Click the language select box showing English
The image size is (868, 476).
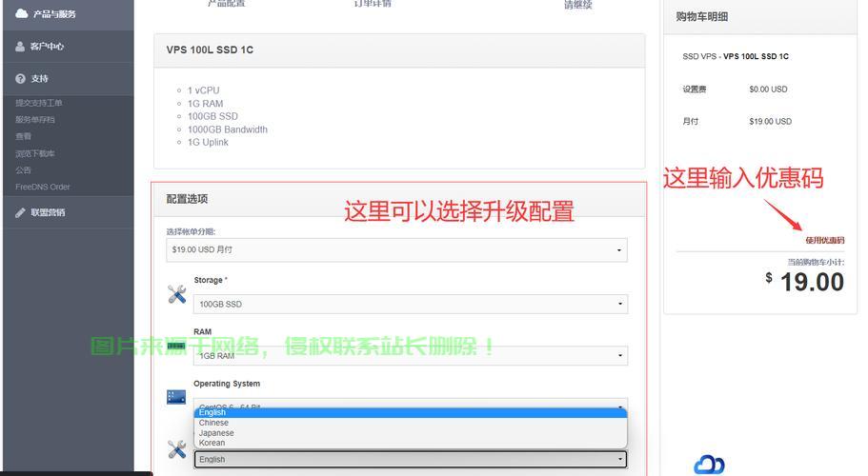(x=410, y=459)
